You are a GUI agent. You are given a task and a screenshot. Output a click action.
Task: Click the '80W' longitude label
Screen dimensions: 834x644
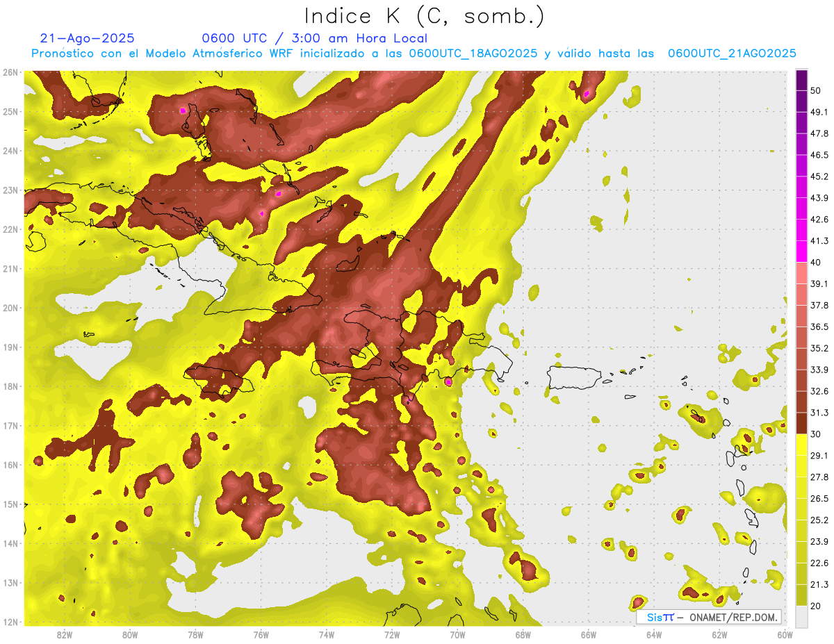click(130, 634)
